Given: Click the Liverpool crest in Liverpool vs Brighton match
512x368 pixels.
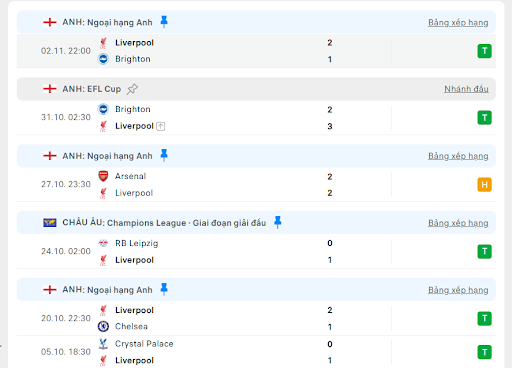Looking at the screenshot, I should [x=103, y=43].
